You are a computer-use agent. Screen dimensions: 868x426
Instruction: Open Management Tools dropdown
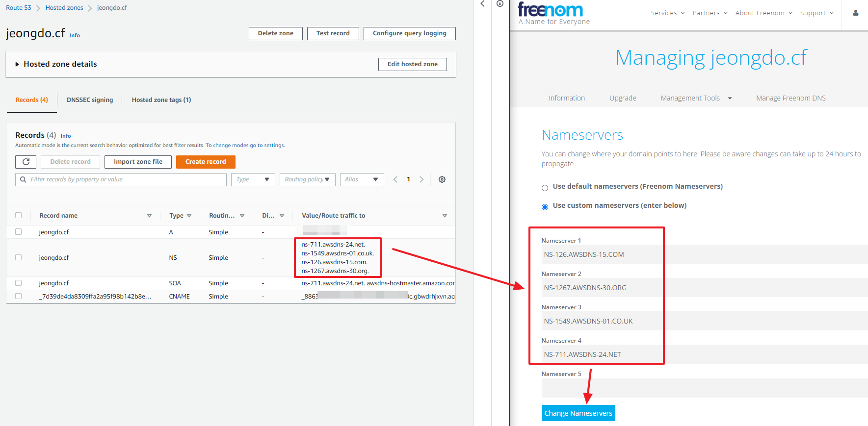pyautogui.click(x=696, y=98)
